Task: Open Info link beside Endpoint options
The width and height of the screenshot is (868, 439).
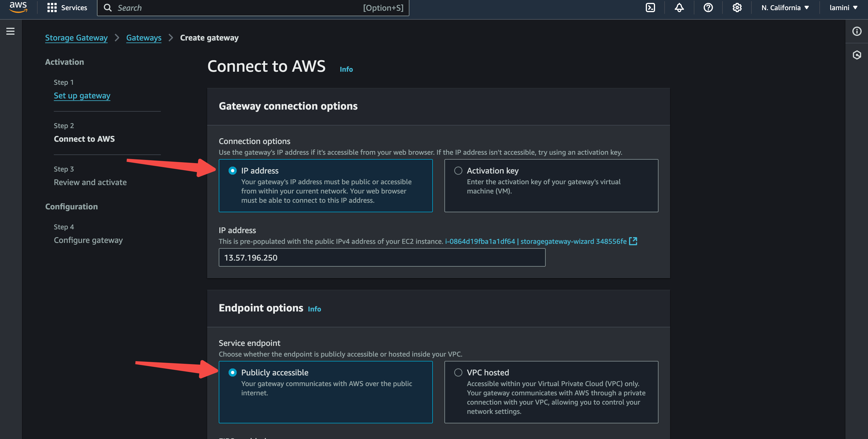Action: pos(315,309)
